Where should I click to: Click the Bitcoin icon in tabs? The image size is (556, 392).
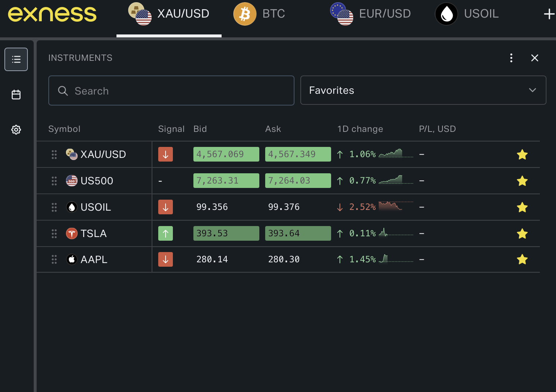point(245,14)
